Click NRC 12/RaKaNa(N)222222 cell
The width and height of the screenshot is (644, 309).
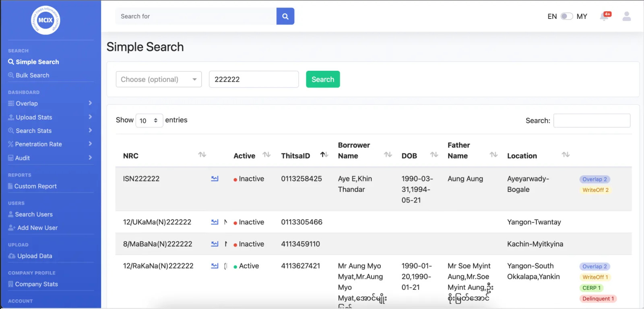tap(158, 266)
